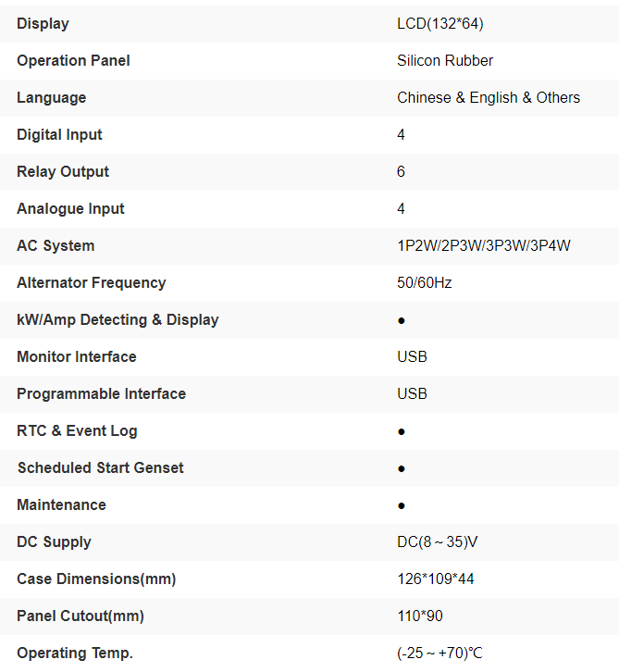Click the bullet dot in Maintenance row
Viewport: 619px width, 672px height.
(x=402, y=505)
